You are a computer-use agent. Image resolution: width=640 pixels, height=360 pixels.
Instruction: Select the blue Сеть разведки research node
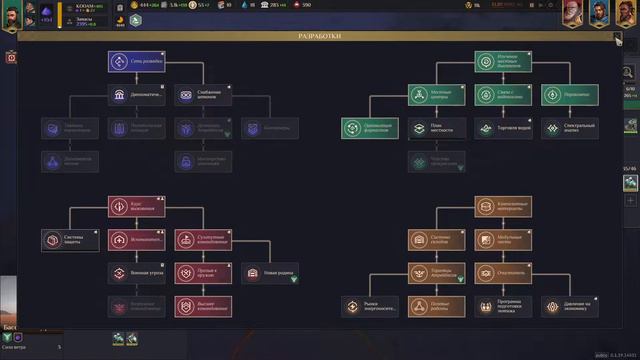click(x=136, y=62)
